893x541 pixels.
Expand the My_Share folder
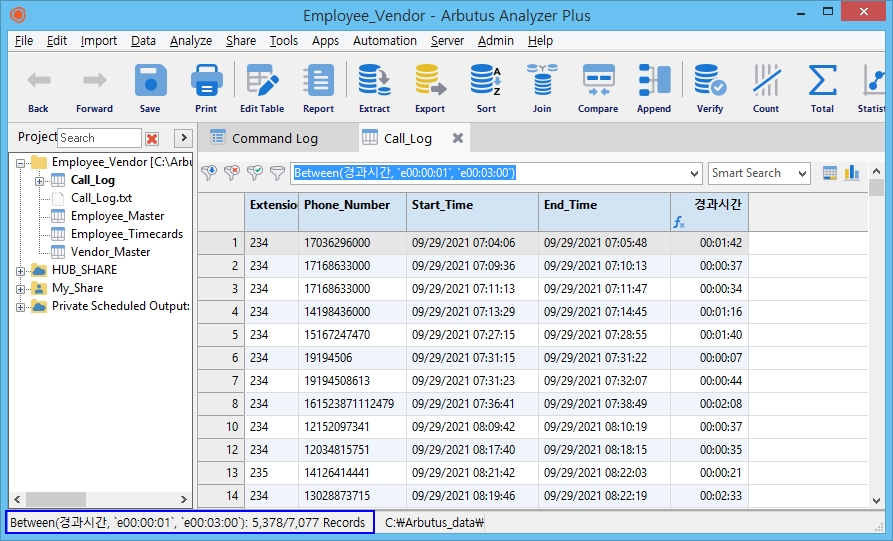pyautogui.click(x=21, y=289)
